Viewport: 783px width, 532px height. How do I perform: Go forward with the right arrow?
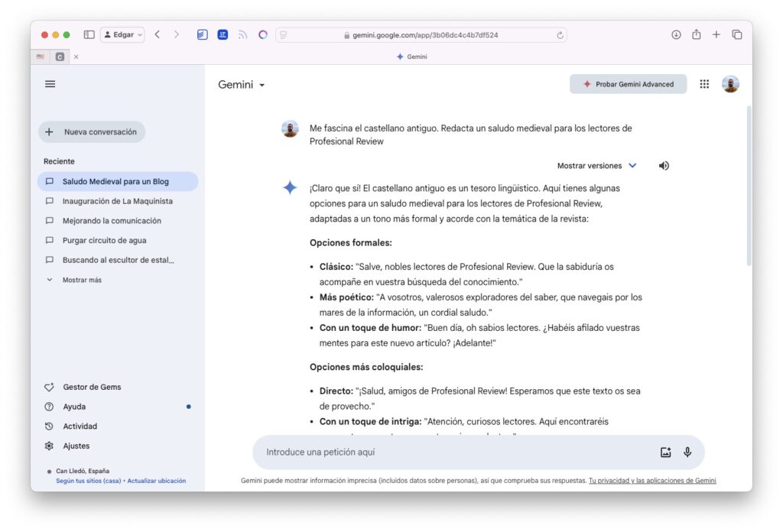(x=177, y=34)
